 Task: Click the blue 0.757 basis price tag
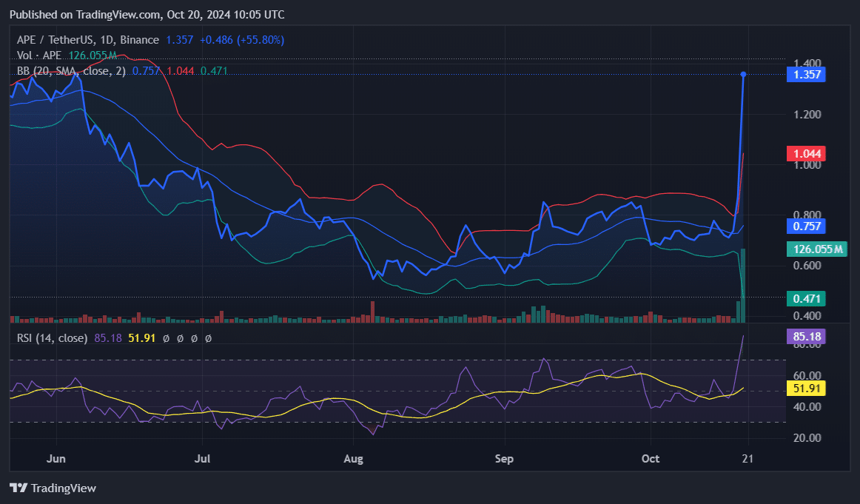pyautogui.click(x=808, y=226)
